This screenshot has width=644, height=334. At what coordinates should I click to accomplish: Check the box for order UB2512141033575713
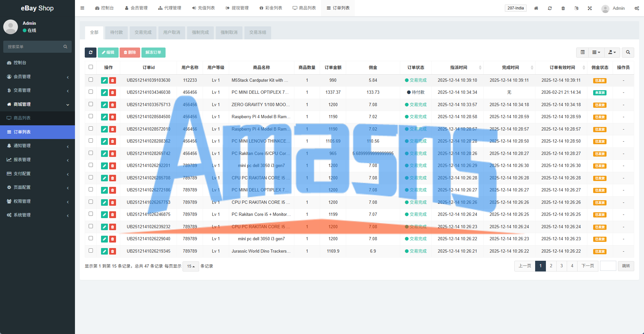91,104
